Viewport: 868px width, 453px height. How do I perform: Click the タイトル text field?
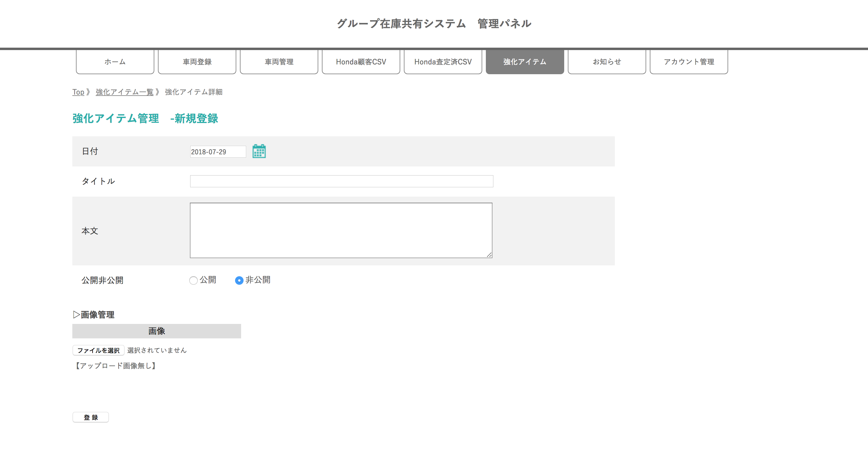coord(341,181)
